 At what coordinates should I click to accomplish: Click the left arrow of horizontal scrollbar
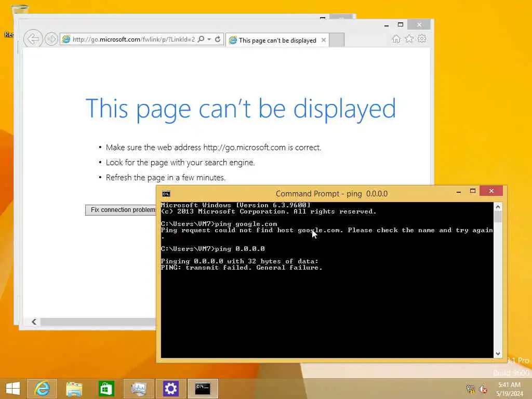pos(34,322)
